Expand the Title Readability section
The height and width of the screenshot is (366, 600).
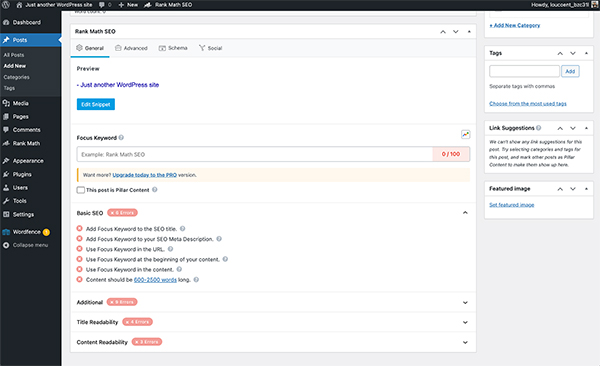[x=465, y=322]
